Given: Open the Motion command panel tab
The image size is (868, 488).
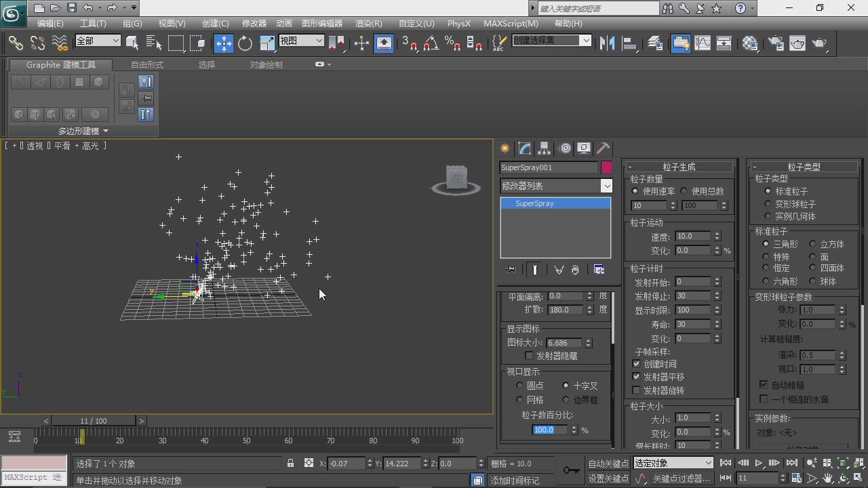Looking at the screenshot, I should coord(564,148).
